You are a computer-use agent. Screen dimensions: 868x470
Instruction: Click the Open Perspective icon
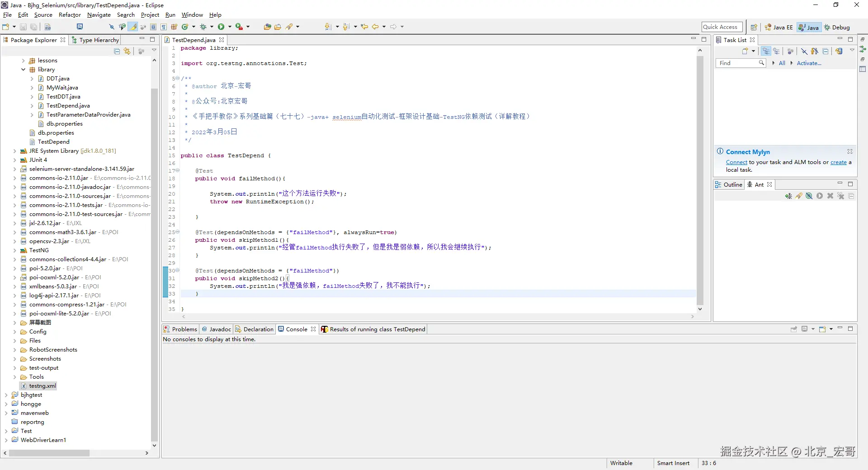(754, 27)
